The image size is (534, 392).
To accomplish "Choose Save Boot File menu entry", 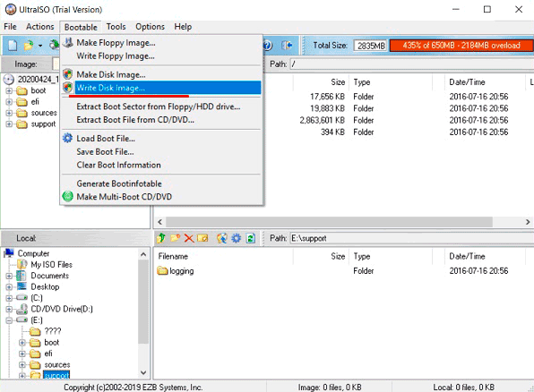I will tap(161, 151).
